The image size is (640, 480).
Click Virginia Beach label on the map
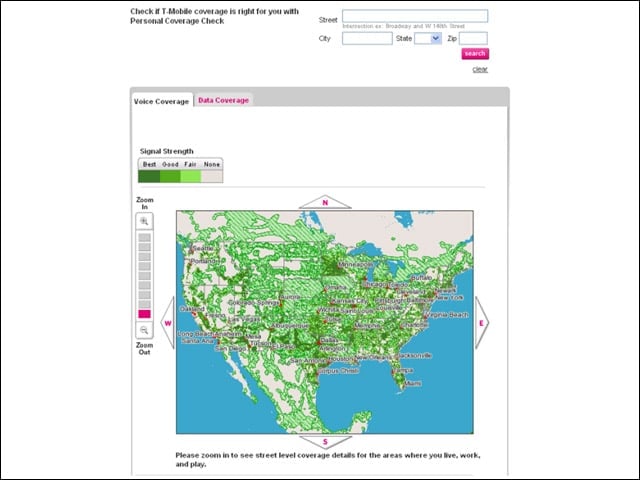tap(447, 315)
